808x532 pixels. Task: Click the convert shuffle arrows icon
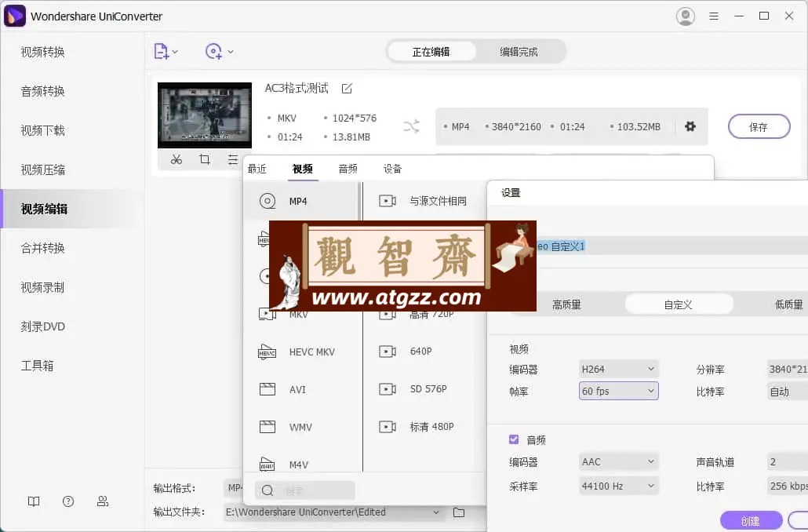pyautogui.click(x=411, y=126)
